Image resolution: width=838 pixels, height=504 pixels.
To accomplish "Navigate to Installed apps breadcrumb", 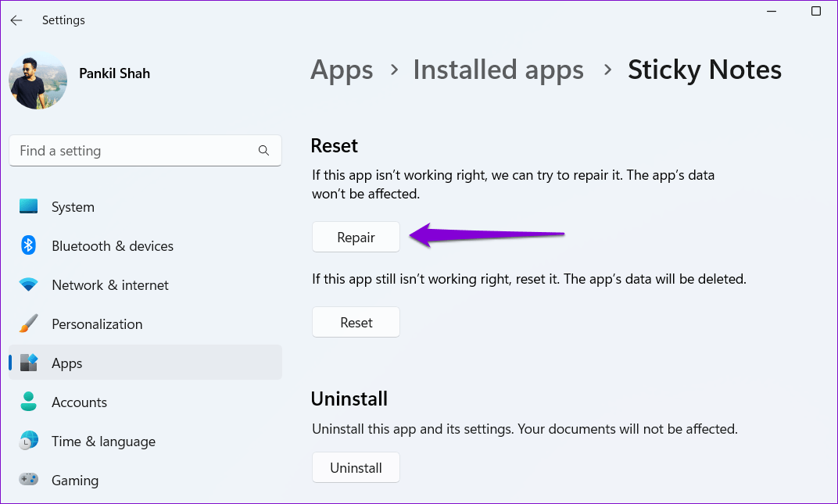I will point(498,70).
